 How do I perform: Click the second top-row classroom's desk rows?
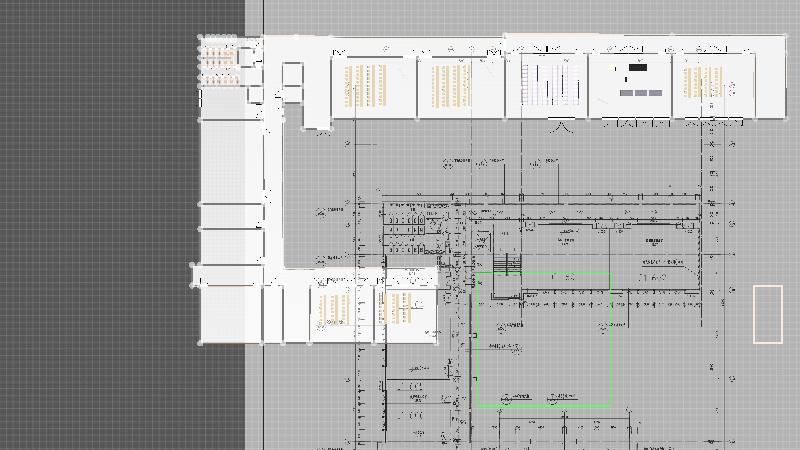pos(452,85)
